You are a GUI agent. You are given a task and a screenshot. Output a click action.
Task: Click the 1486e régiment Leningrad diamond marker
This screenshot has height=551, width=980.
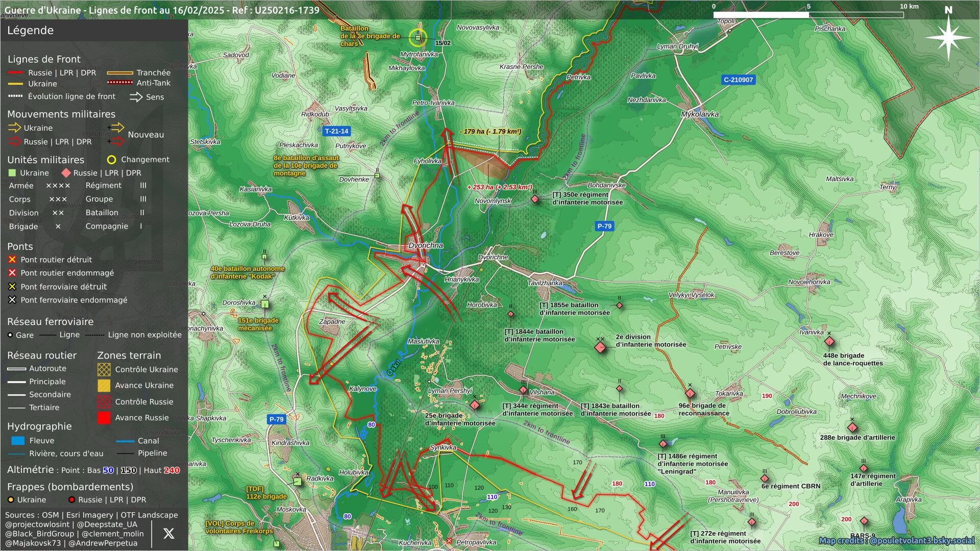click(663, 444)
